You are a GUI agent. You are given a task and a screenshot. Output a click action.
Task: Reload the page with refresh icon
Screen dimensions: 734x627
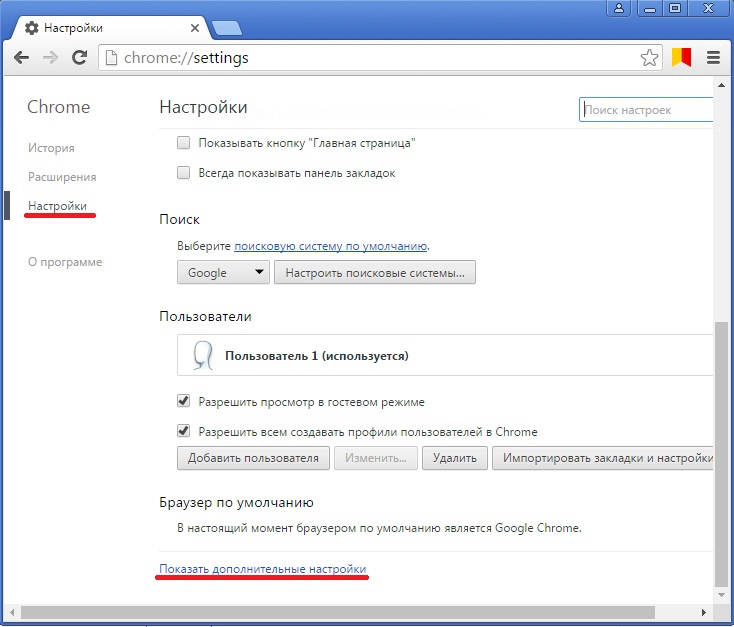[79, 58]
